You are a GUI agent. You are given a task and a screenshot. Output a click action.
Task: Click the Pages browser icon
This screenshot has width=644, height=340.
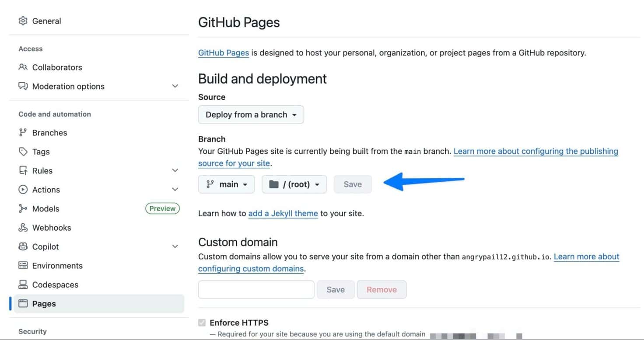(x=23, y=304)
